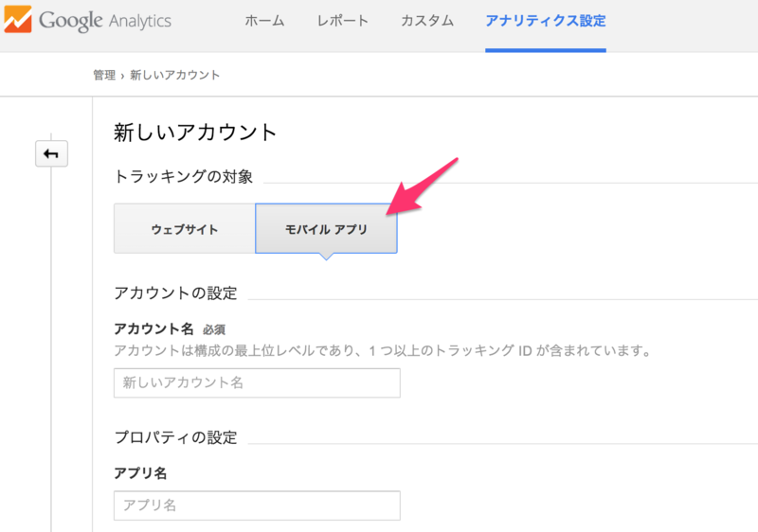Focus the 新しいアカウント名 text field
Viewport: 758px width, 532px height.
coord(257,382)
